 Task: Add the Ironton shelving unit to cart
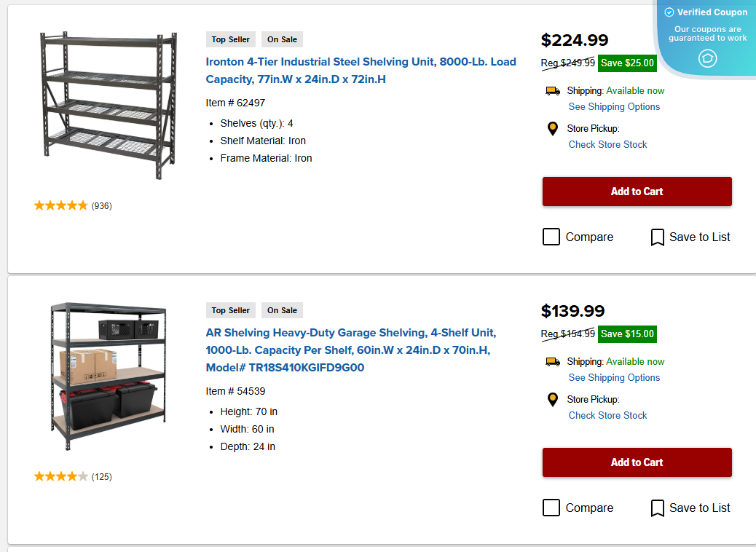(637, 191)
